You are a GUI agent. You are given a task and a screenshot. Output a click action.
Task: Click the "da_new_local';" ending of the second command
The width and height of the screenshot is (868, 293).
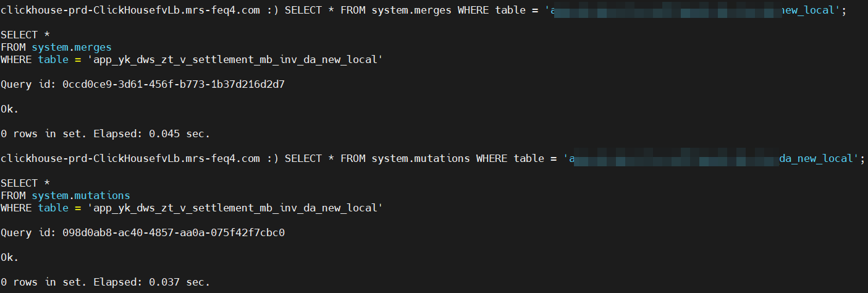click(x=820, y=159)
